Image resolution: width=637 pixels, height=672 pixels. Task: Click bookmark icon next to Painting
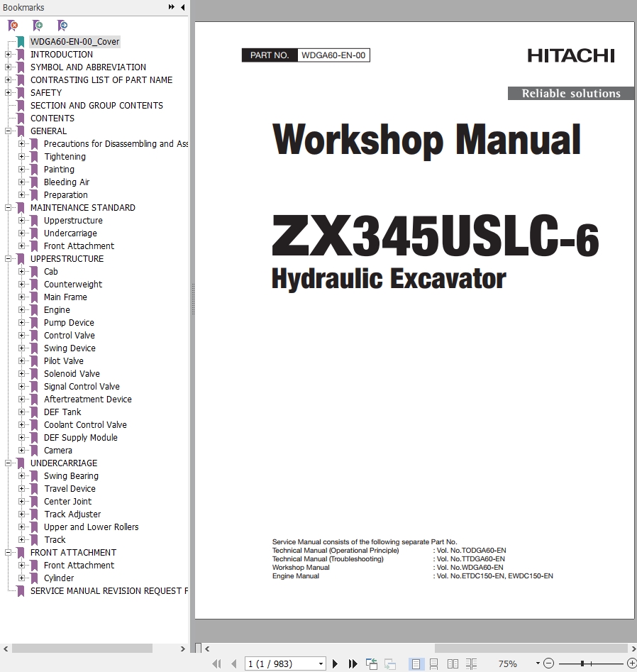(x=34, y=170)
